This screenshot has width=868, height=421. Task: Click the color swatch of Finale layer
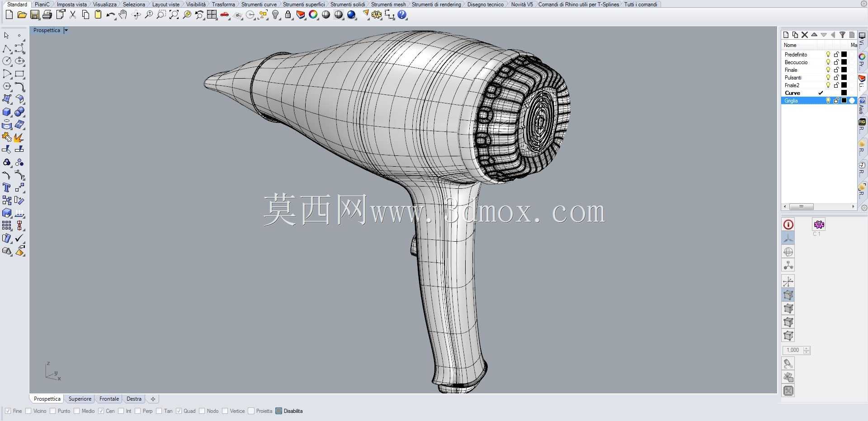click(x=844, y=70)
